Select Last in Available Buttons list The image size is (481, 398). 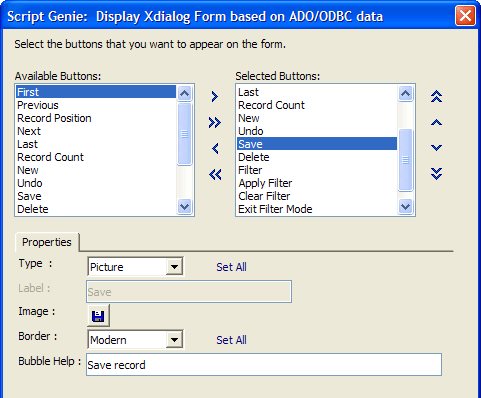pos(96,144)
